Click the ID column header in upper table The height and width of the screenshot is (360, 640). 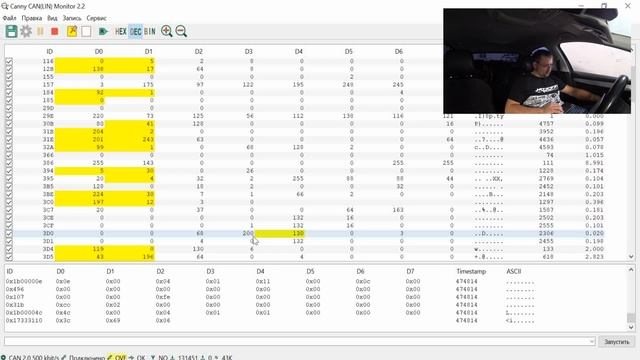coord(49,51)
